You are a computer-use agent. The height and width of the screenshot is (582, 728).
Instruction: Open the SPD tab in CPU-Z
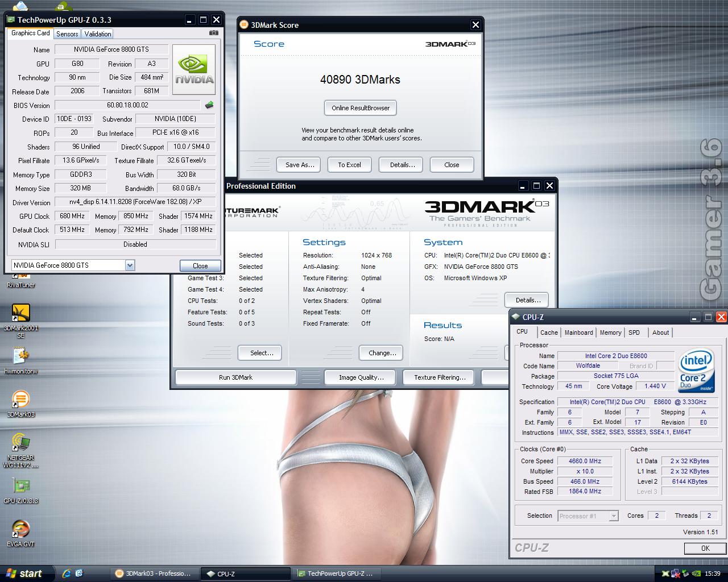pyautogui.click(x=634, y=332)
